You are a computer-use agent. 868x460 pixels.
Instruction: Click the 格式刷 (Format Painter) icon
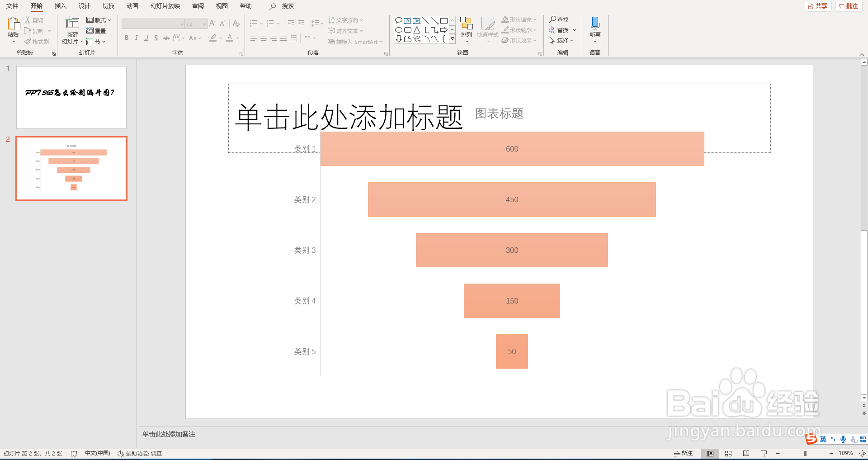click(x=27, y=41)
